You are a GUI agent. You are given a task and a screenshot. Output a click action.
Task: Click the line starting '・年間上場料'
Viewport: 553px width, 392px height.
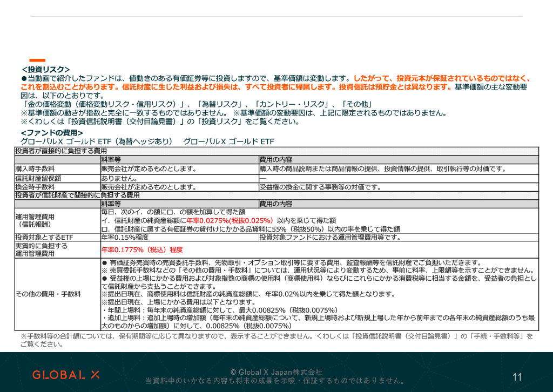pyautogui.click(x=220, y=310)
